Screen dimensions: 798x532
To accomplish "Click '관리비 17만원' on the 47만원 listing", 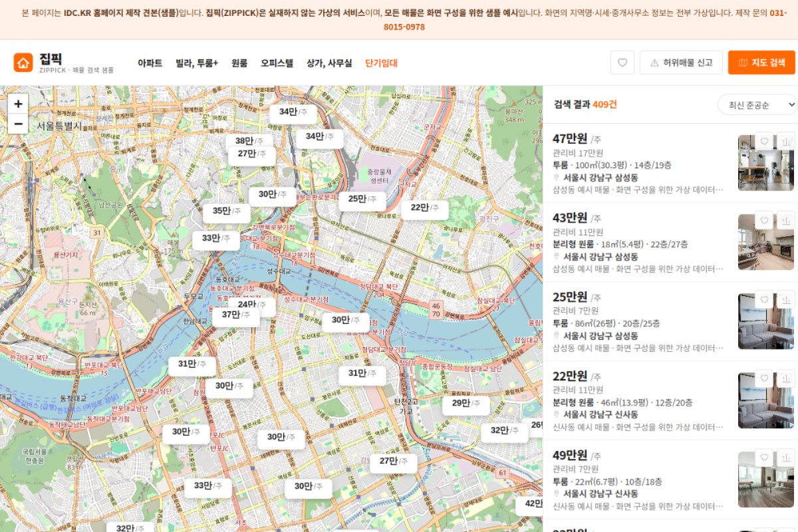I will pyautogui.click(x=578, y=153).
